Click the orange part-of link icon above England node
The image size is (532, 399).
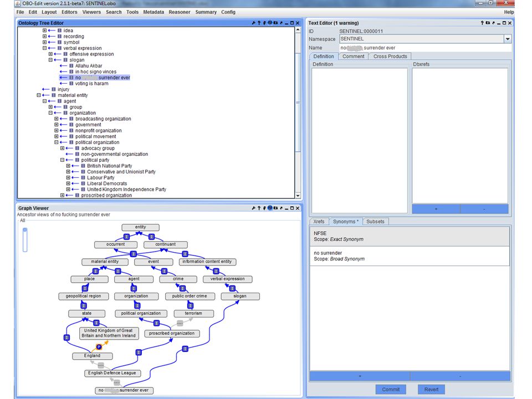[x=99, y=347]
